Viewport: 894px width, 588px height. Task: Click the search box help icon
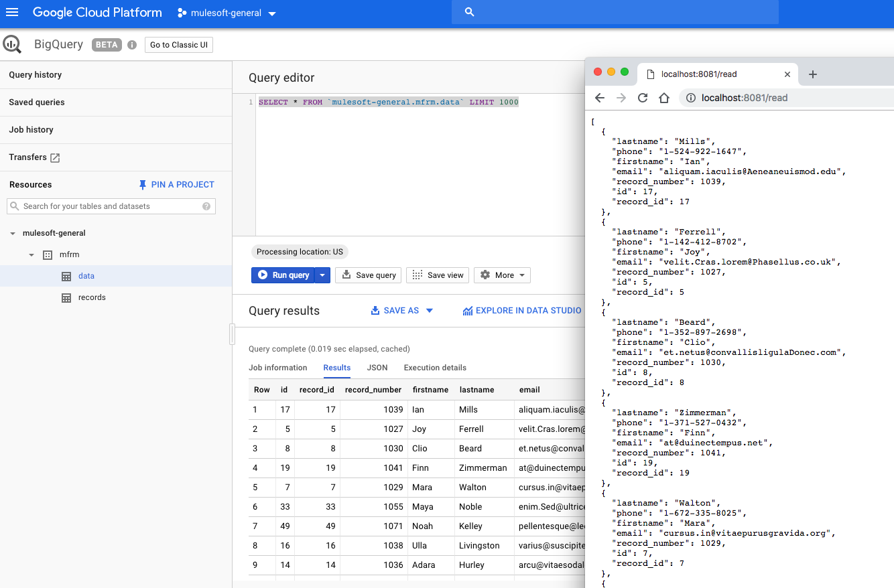click(206, 206)
